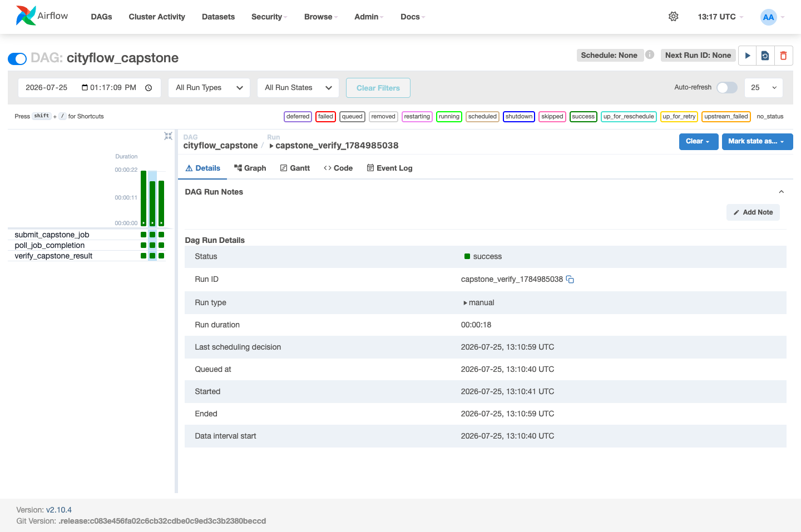The image size is (801, 532).
Task: Enable the Auto-refresh switch
Action: click(x=726, y=87)
